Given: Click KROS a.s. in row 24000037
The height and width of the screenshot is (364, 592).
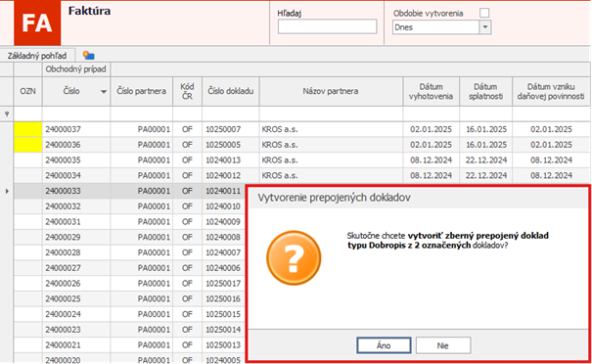Looking at the screenshot, I should point(280,129).
